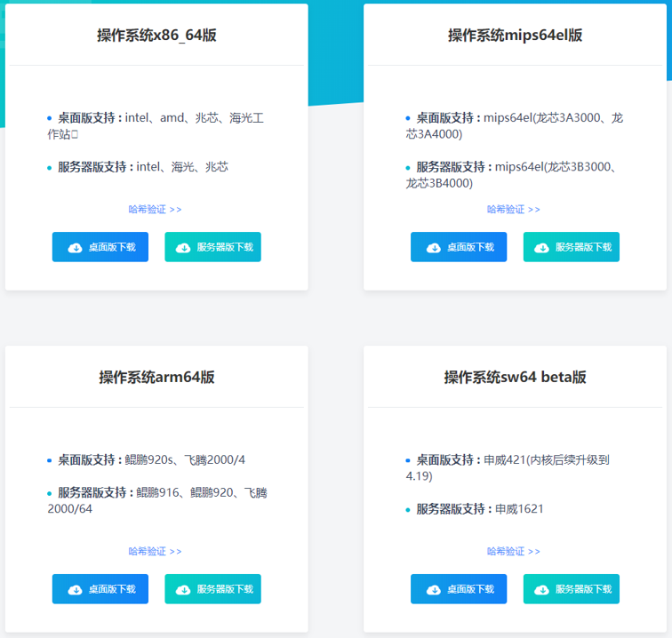The width and height of the screenshot is (672, 638).
Task: Click cloud icon on mips64el 服务器版下载 button
Action: 541,247
